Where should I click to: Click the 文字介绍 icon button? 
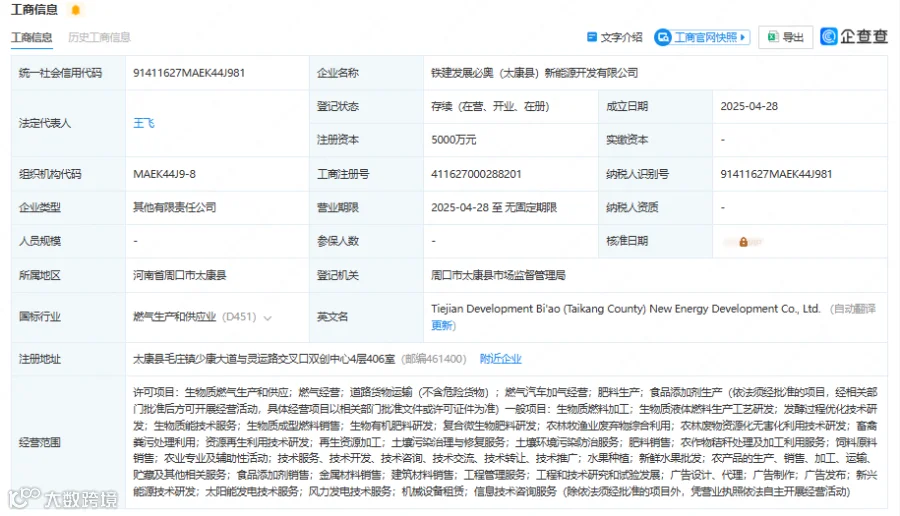pyautogui.click(x=614, y=37)
